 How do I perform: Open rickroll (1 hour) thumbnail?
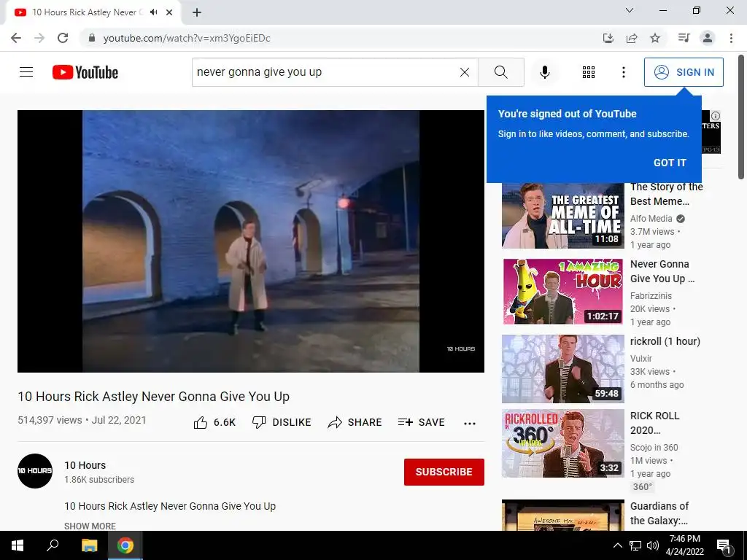[562, 368]
